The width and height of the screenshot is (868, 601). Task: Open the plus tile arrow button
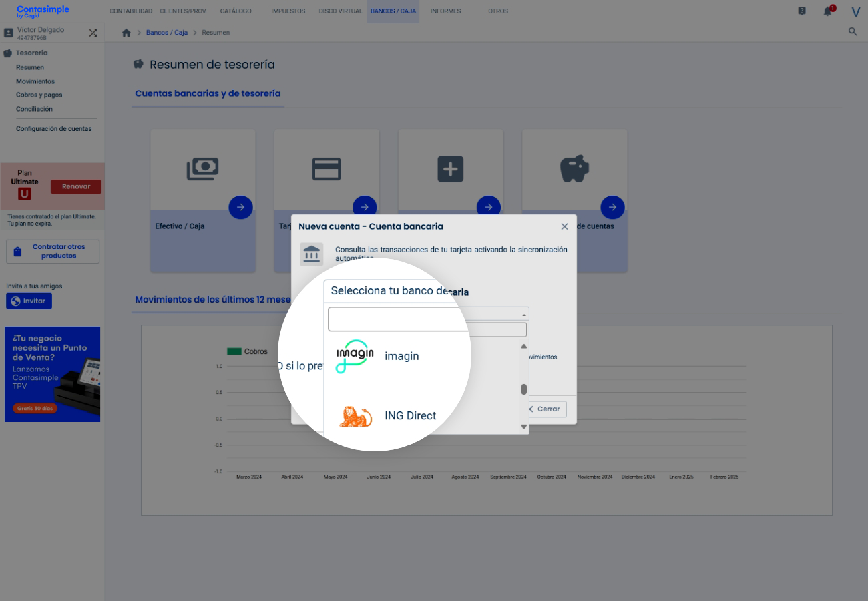[x=489, y=207]
